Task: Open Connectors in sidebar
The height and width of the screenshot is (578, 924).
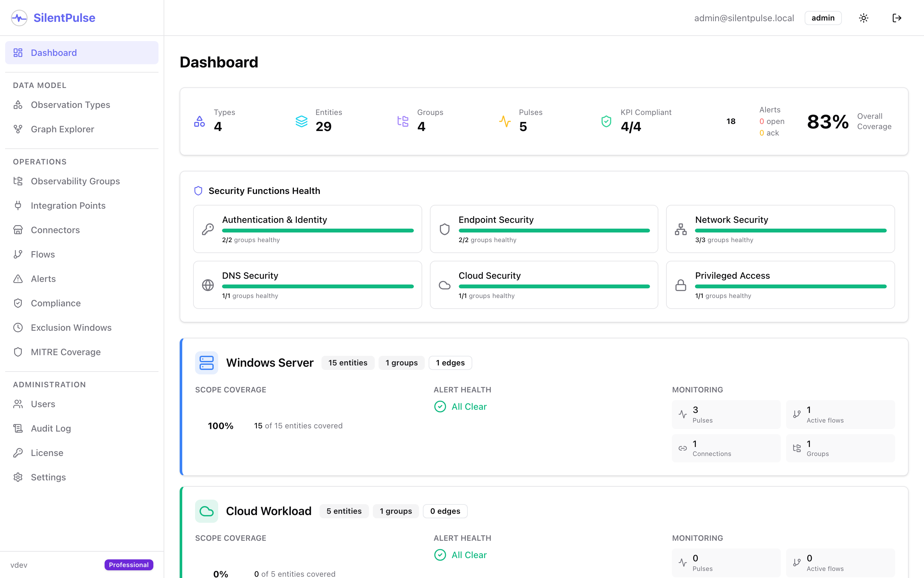Action: tap(82, 230)
